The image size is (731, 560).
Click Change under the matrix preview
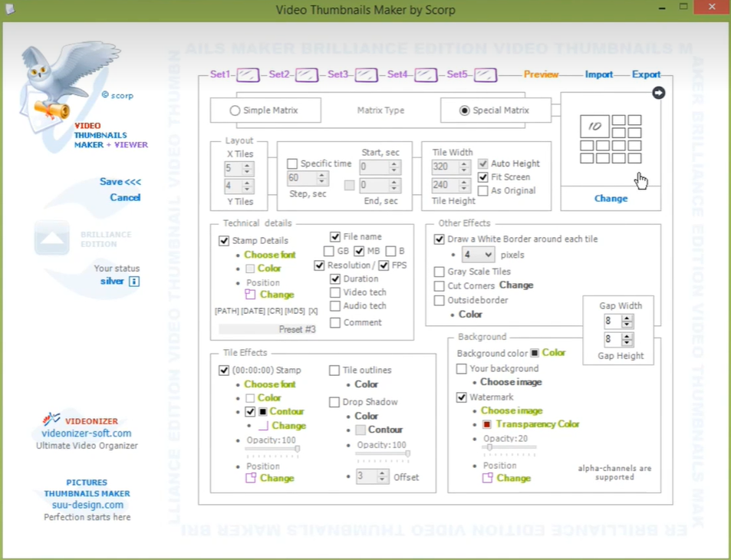(611, 199)
